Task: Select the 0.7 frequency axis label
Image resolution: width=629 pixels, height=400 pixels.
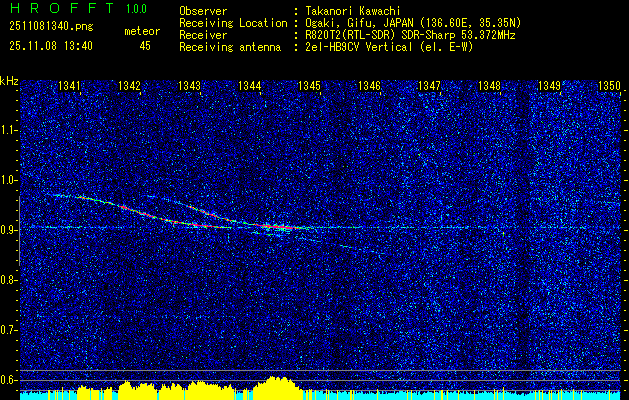Action: (x=8, y=330)
